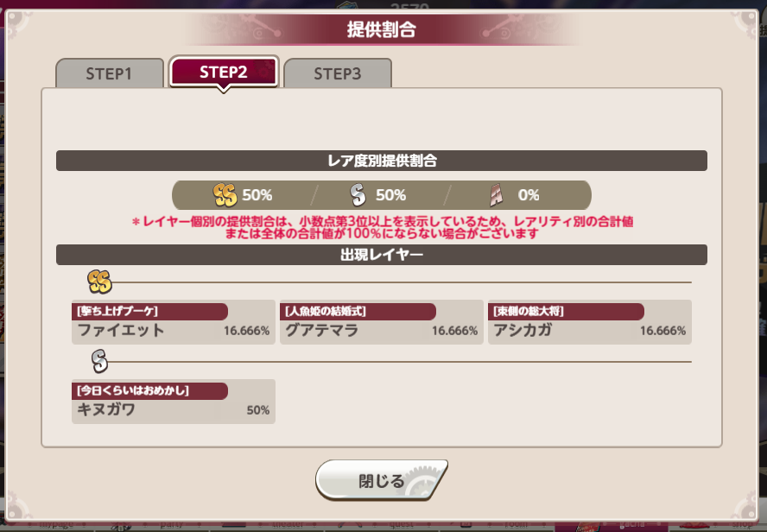Select the STEP2 tab
The image size is (767, 532).
point(224,72)
